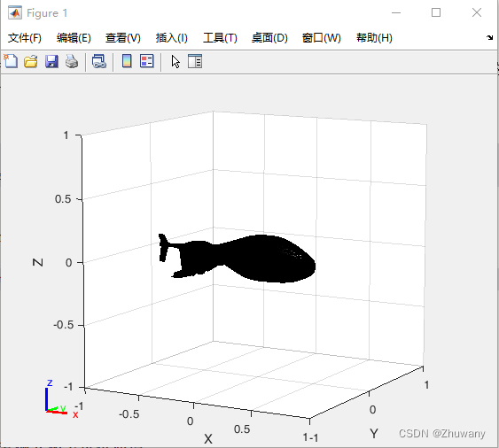Screen dimensions: 499x448
Task: Click the Z-axis tick label 0.5
Action: [63, 199]
